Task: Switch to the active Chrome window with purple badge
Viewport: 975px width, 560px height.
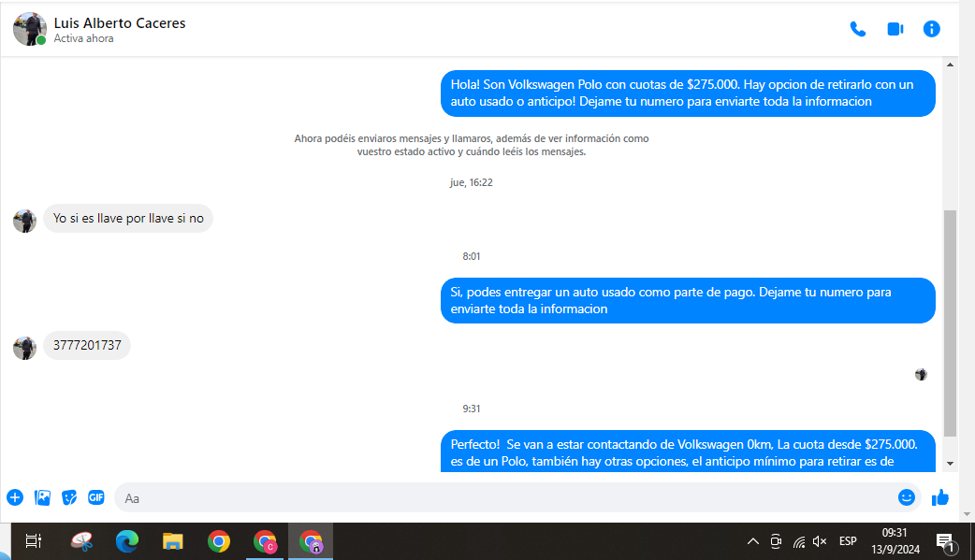Action: pyautogui.click(x=311, y=541)
